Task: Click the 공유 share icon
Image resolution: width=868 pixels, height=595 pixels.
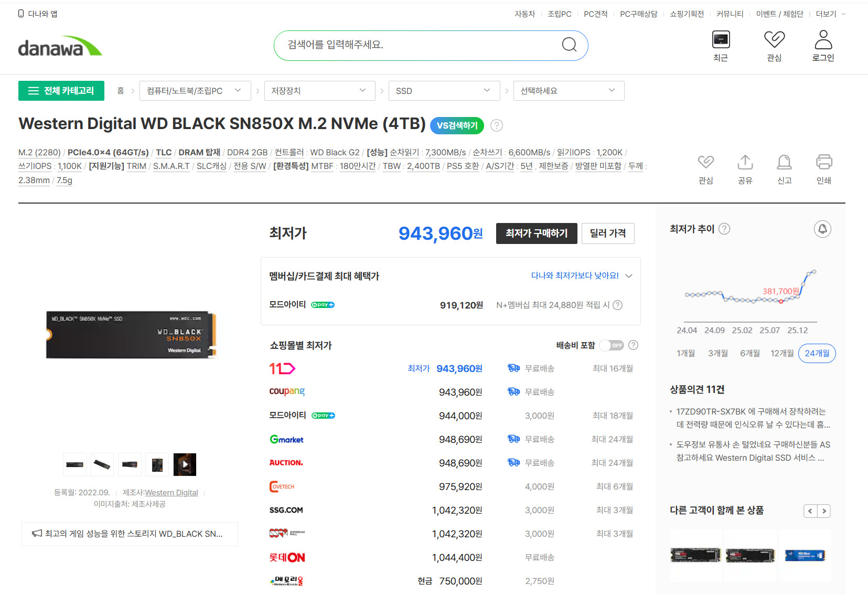Action: (745, 169)
